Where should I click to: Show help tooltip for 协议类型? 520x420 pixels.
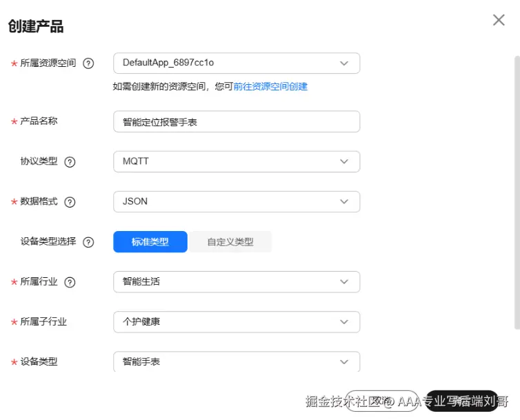tap(70, 162)
